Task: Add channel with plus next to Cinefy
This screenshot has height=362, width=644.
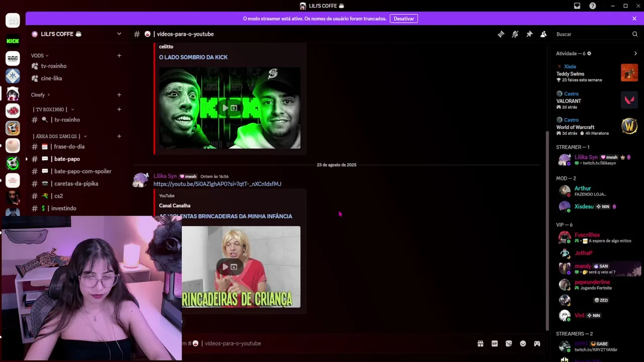Action: pyautogui.click(x=119, y=95)
